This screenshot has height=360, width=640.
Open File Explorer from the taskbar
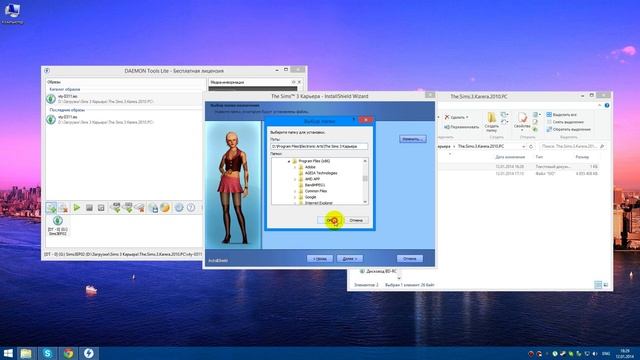point(26,353)
